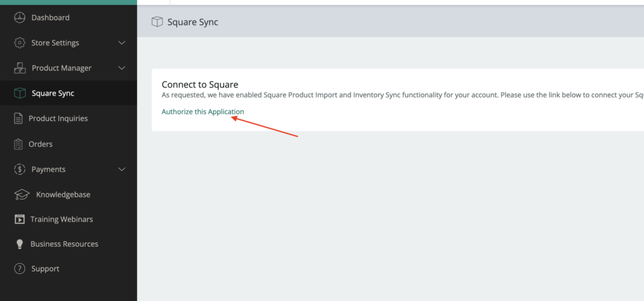This screenshot has height=301, width=644.
Task: Click the Payments dollar sign icon
Action: pos(19,169)
